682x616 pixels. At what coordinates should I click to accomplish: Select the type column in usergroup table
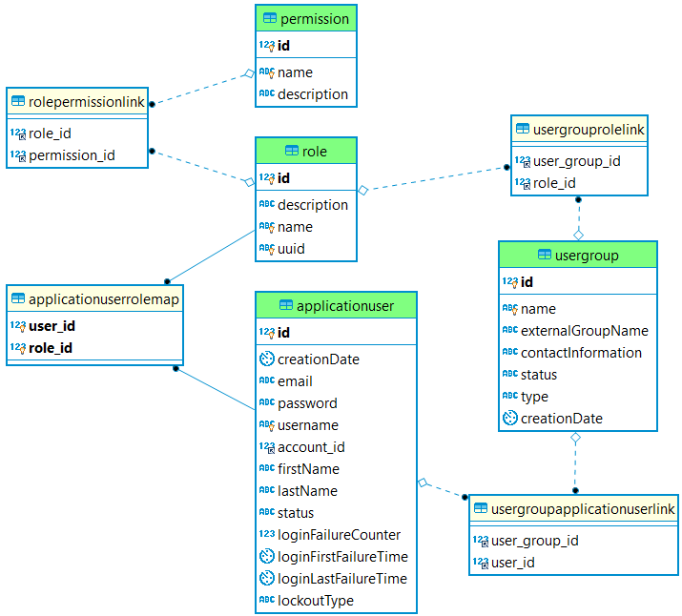pyautogui.click(x=578, y=397)
